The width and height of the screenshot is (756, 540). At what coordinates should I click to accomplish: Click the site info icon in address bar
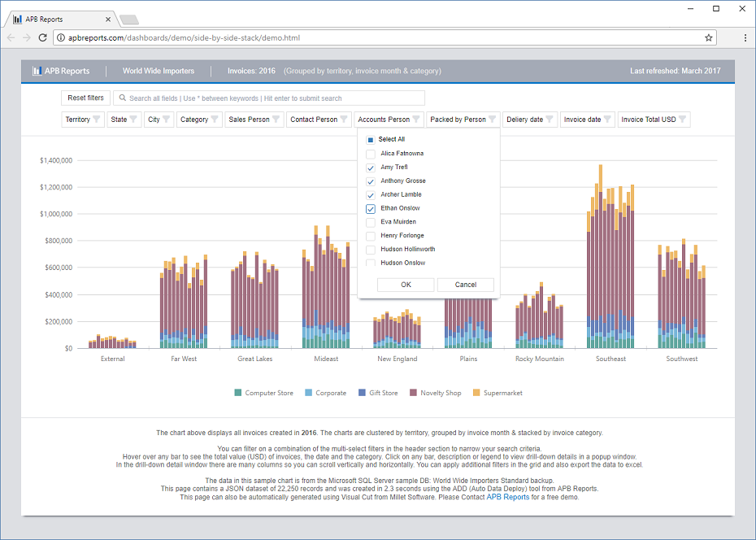60,37
